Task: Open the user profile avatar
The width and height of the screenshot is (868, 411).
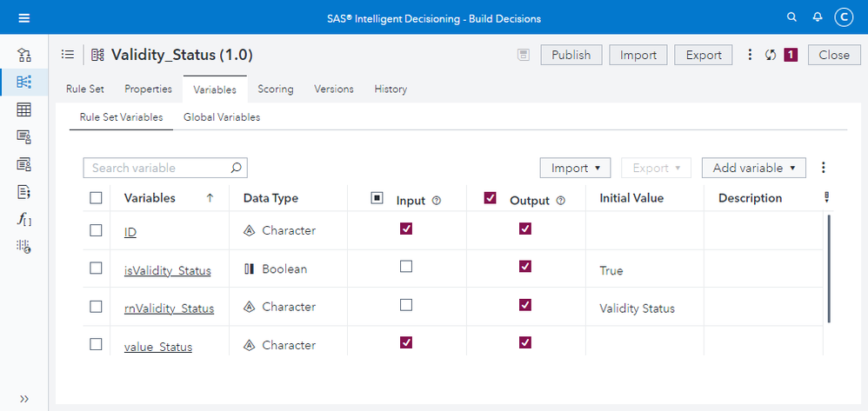Action: point(843,17)
